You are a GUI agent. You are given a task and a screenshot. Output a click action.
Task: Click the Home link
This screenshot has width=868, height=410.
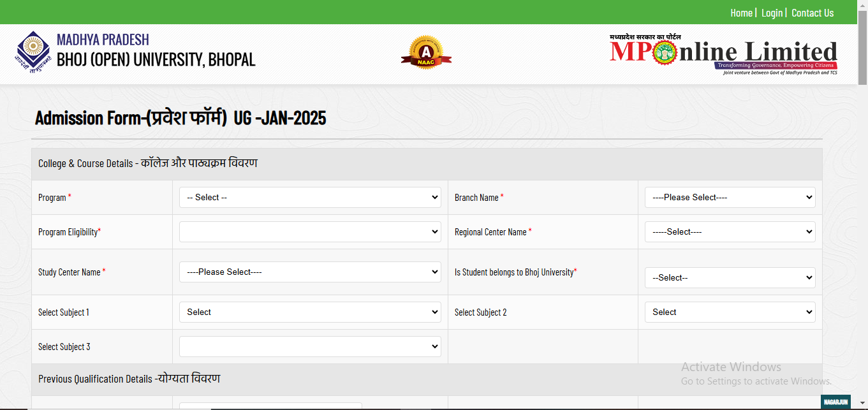coord(741,12)
